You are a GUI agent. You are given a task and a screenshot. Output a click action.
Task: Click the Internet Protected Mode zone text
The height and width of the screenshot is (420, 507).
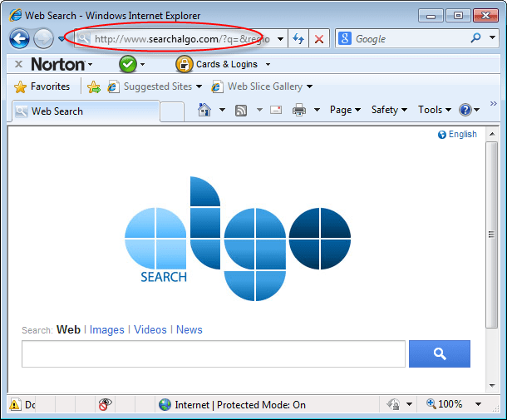tap(240, 405)
